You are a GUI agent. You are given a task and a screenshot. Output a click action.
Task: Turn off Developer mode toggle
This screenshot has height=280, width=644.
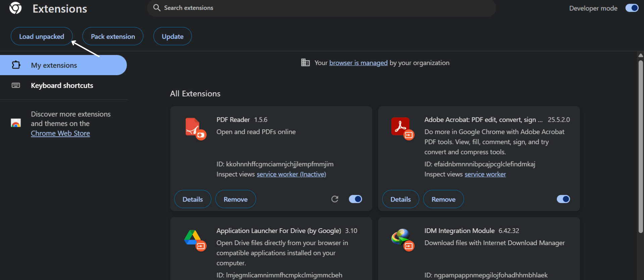pyautogui.click(x=632, y=8)
